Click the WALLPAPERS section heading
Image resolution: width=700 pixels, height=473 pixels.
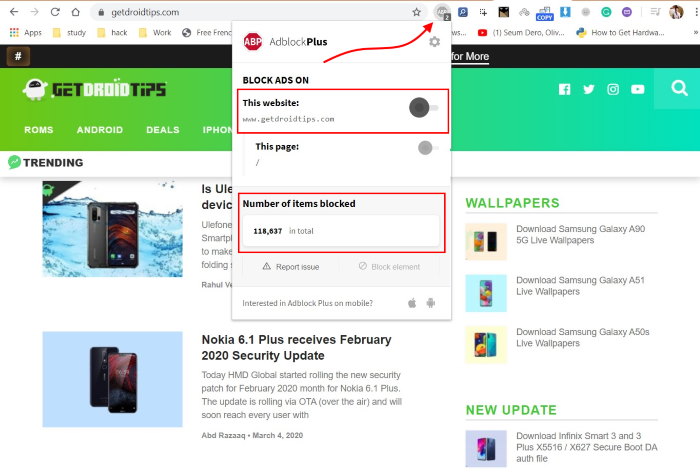pos(512,203)
